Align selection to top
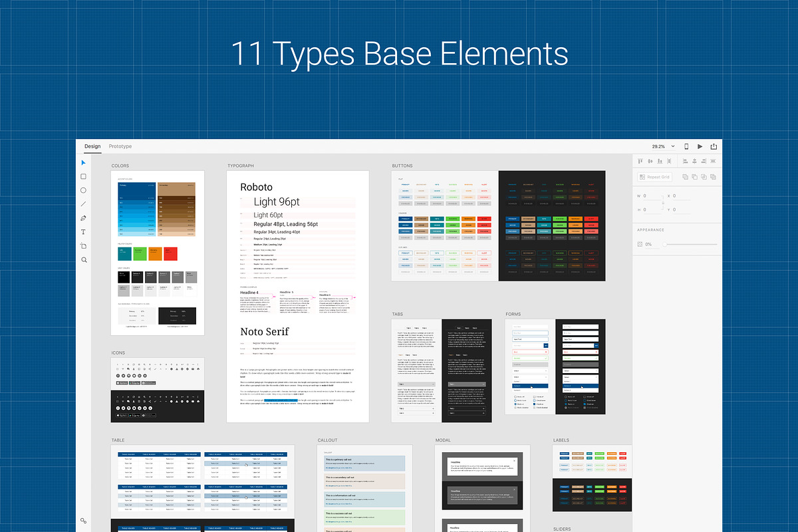 click(641, 161)
